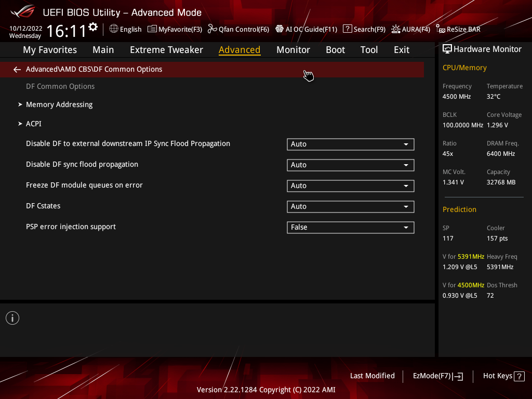Switch to Tool tab
This screenshot has height=399, width=532.
pos(369,50)
